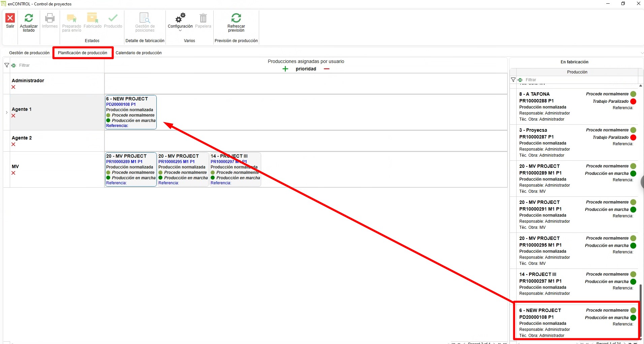Expand the Agente 1 row chevron

click(x=7, y=112)
